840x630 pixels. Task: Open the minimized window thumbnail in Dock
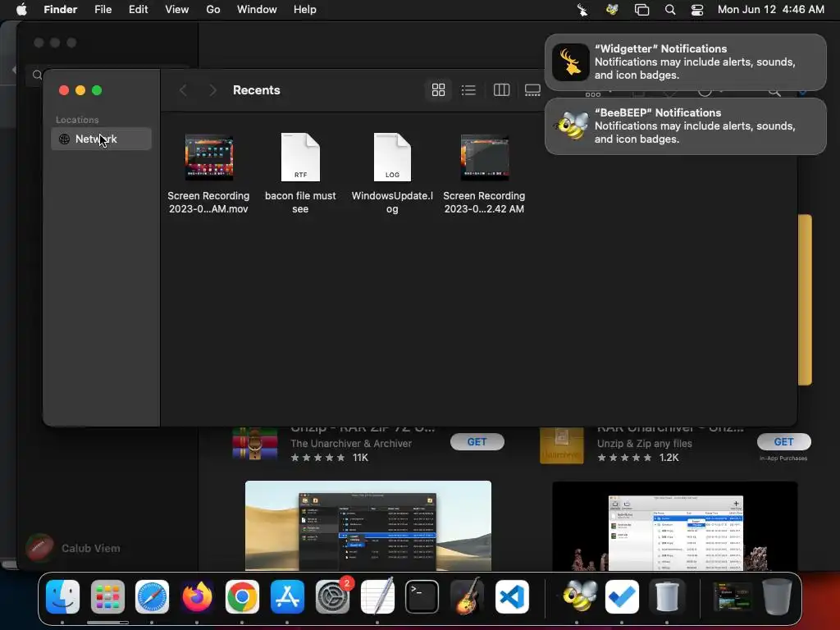point(733,597)
